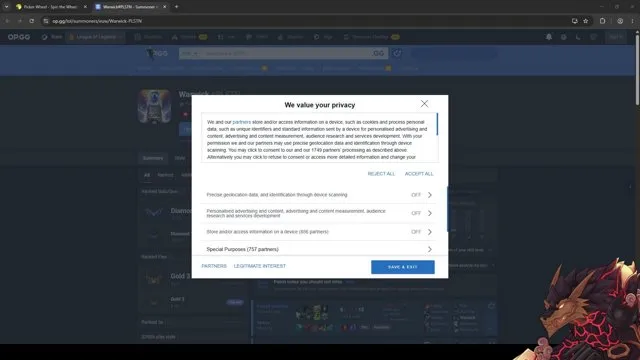The height and width of the screenshot is (360, 640).
Task: Open the LEGITIMATE INTEREST link
Action: point(260,266)
